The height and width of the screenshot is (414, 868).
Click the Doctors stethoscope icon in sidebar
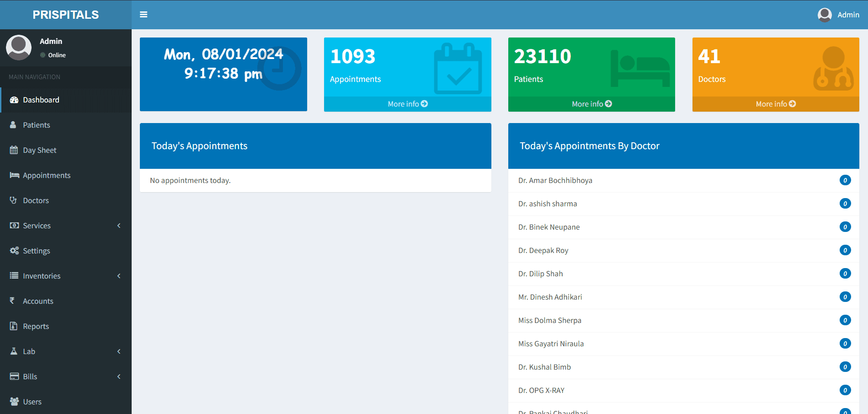14,200
